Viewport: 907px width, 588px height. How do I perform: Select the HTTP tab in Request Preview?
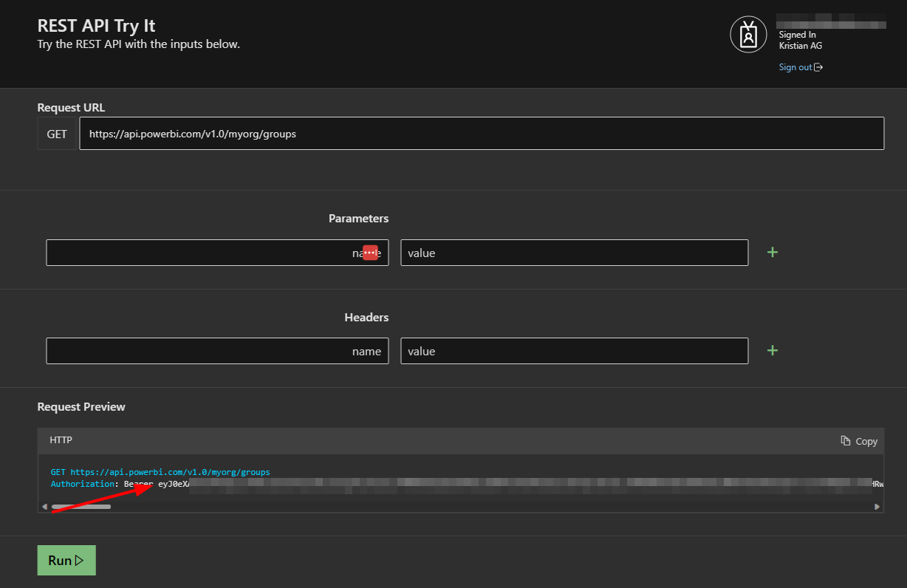[61, 440]
